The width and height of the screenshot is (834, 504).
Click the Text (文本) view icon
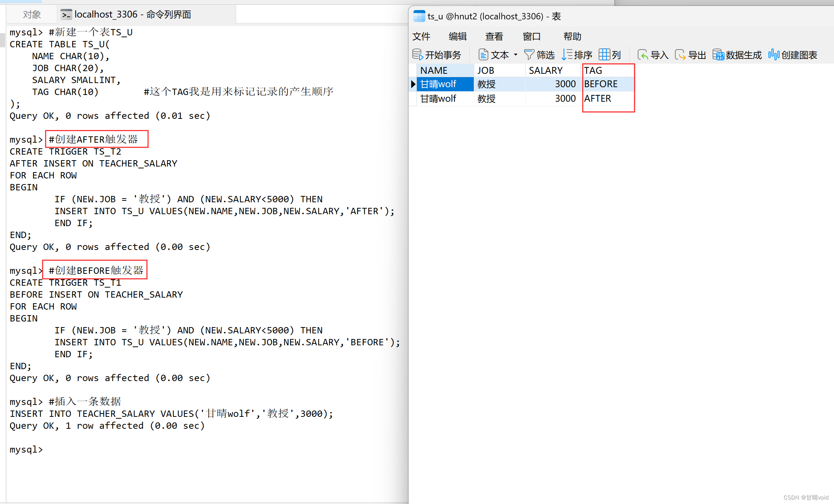point(483,55)
